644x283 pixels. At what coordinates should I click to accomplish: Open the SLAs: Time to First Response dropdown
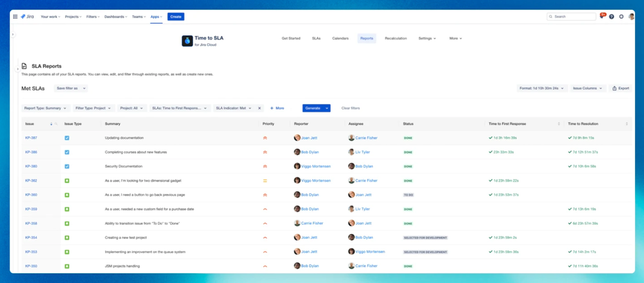(180, 108)
